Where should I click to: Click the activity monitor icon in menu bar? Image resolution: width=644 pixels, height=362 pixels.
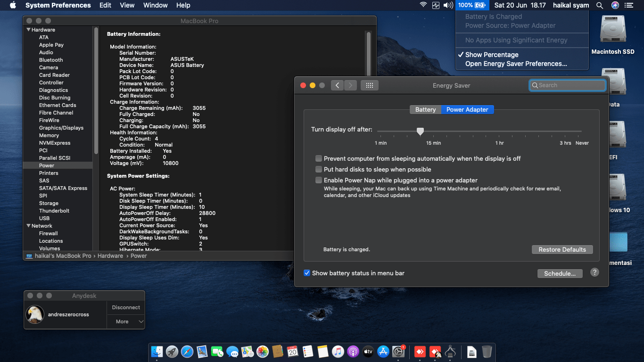point(436,5)
